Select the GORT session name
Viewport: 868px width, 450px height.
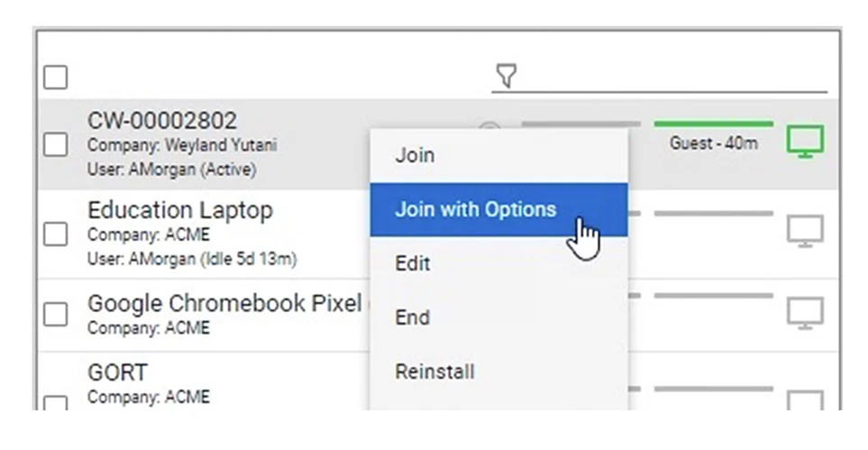(x=117, y=372)
